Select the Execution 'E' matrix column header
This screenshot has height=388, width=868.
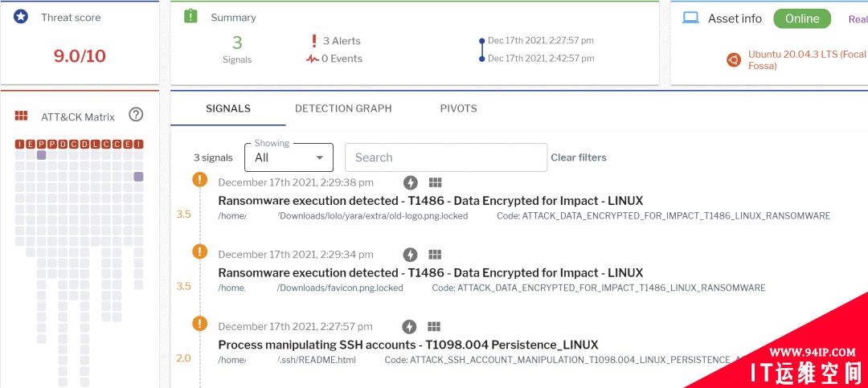click(31, 145)
